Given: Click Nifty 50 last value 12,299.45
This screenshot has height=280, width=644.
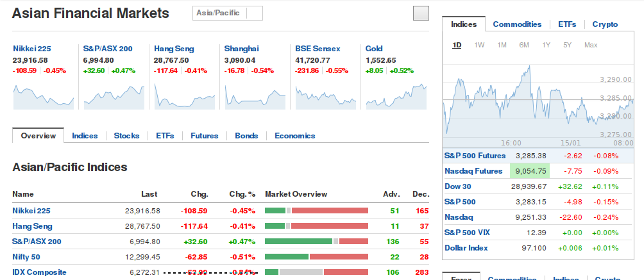Looking at the screenshot, I should (142, 257).
